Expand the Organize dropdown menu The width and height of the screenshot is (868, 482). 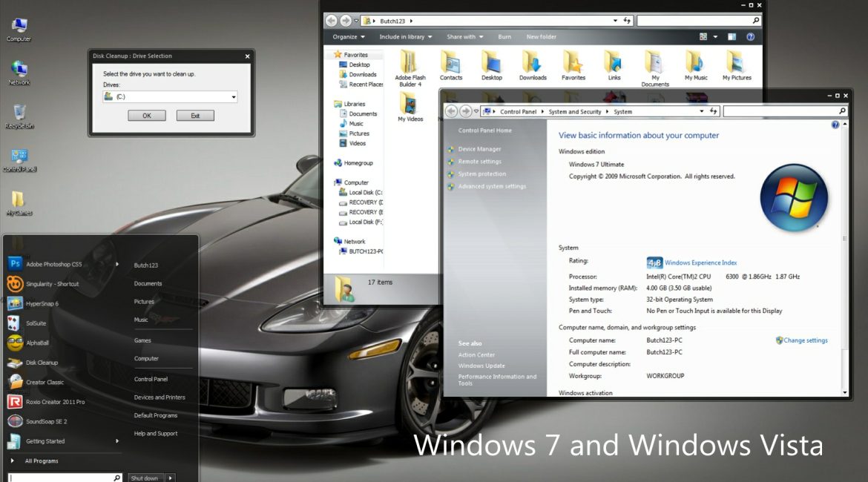click(x=349, y=37)
